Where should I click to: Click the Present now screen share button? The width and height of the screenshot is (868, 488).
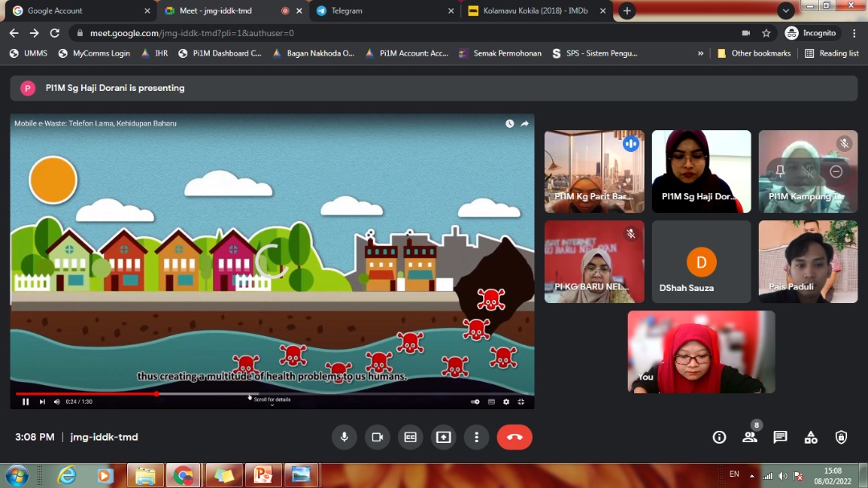click(x=444, y=437)
